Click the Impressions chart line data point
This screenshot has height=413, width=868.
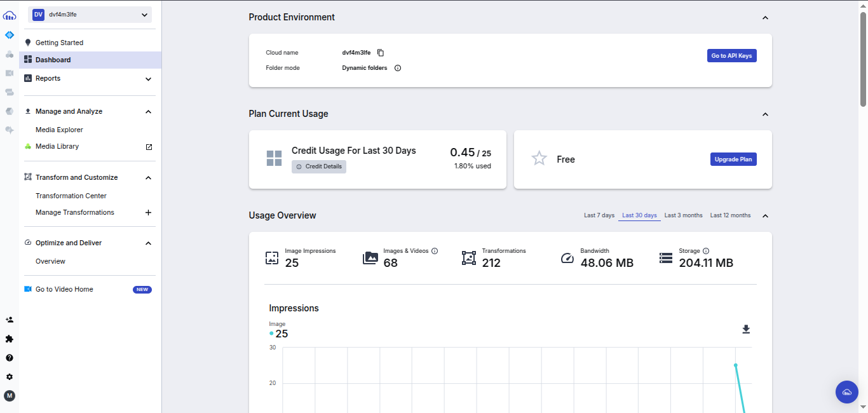point(736,365)
